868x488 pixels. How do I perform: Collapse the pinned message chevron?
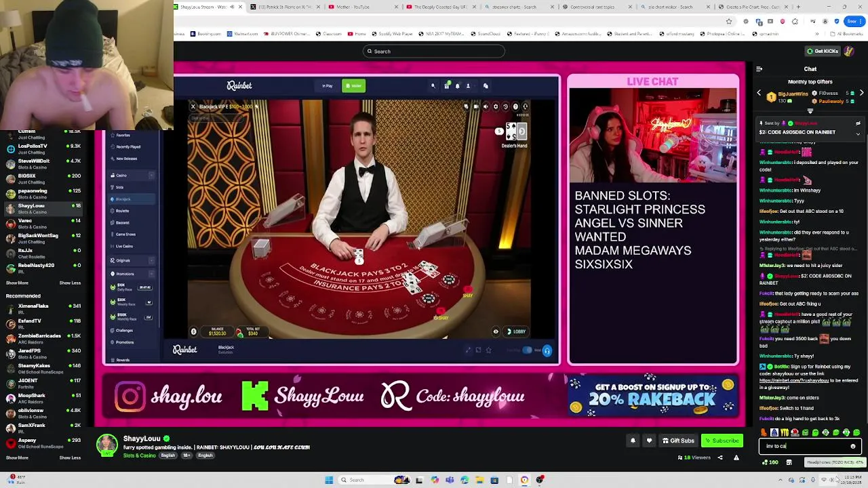click(858, 134)
